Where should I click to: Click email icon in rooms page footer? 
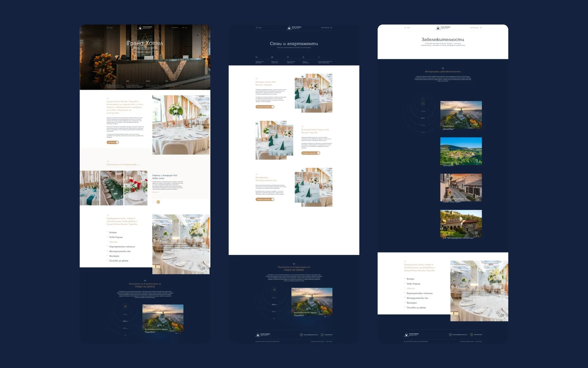(301, 335)
